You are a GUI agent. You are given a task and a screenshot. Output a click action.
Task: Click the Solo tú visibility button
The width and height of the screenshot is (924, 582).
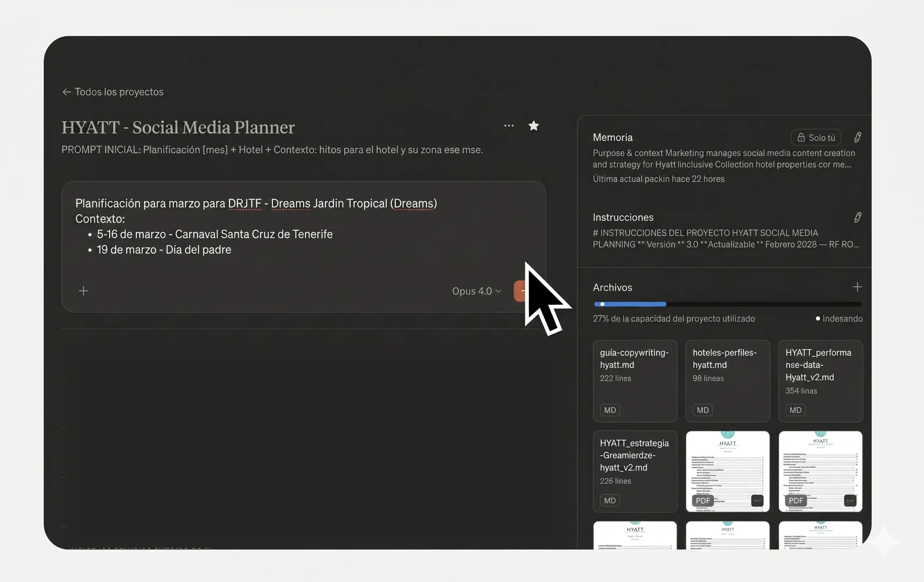coord(816,137)
